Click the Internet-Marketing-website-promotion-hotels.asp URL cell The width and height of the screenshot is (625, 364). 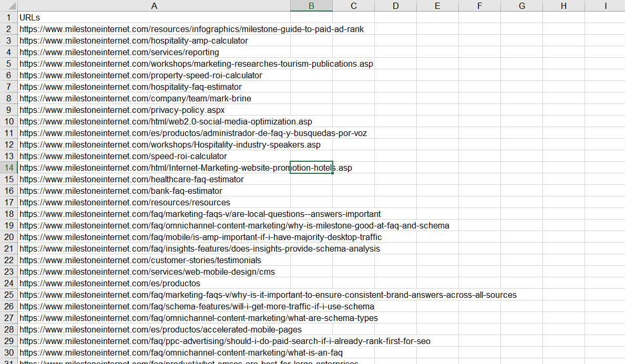154,168
